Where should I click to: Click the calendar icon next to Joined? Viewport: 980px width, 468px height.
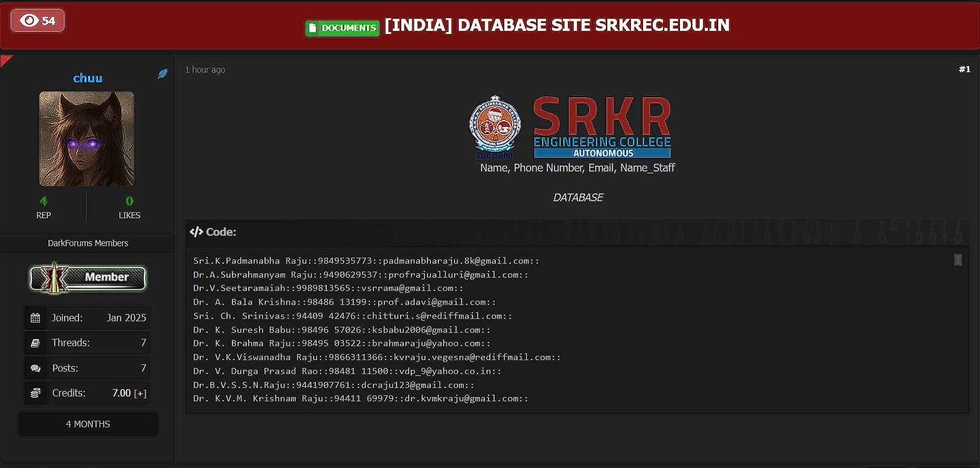(x=36, y=318)
